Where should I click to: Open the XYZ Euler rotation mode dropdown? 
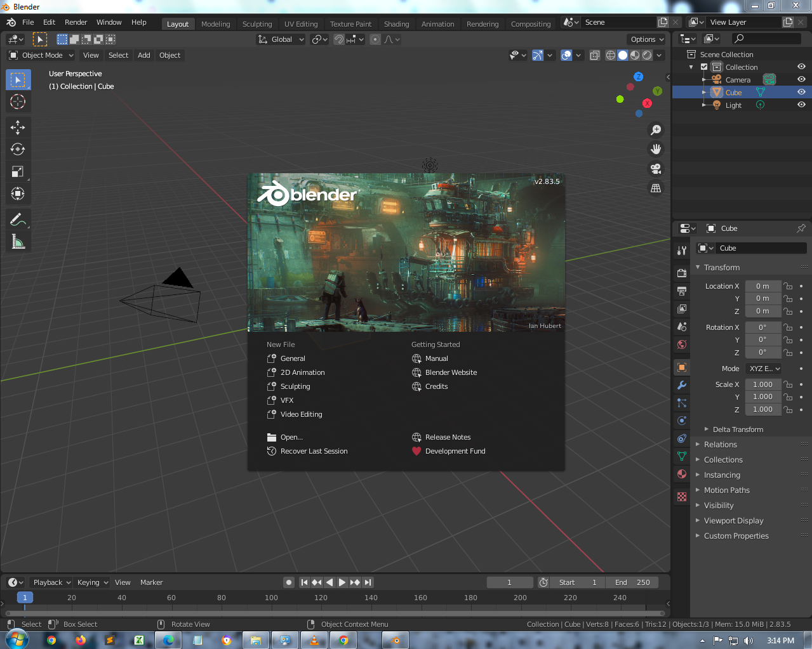pos(764,369)
